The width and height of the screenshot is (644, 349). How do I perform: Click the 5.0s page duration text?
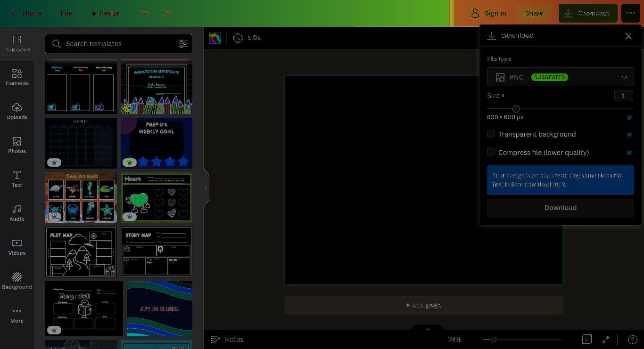(x=254, y=38)
